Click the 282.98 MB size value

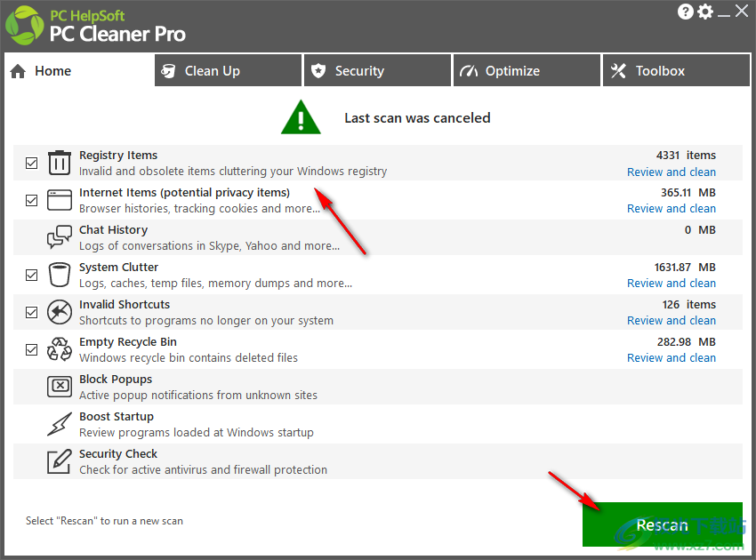[686, 342]
